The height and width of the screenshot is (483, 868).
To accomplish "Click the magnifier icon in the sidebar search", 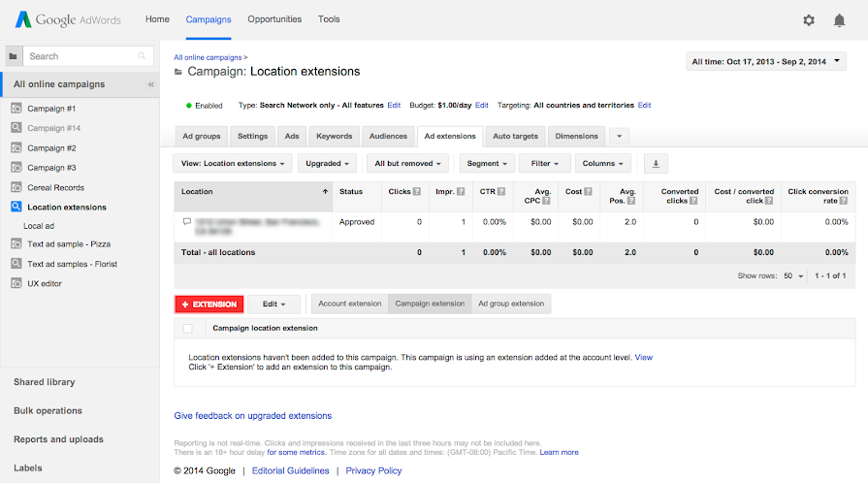I will point(142,56).
